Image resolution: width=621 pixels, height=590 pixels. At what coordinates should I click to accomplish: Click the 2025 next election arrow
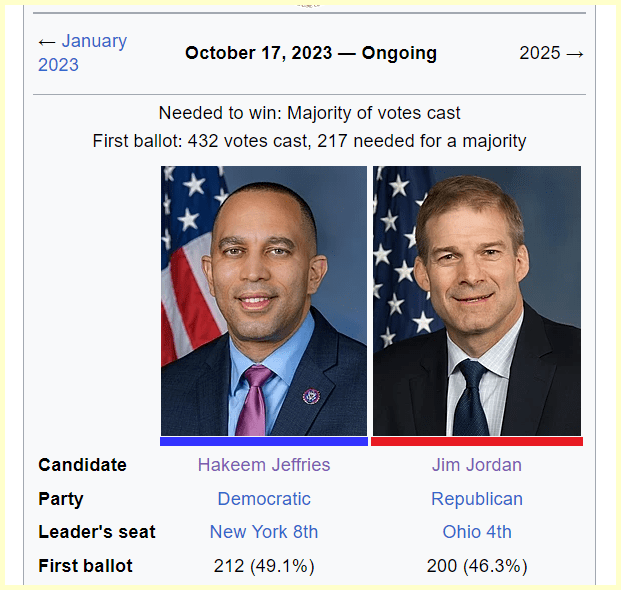coord(551,53)
